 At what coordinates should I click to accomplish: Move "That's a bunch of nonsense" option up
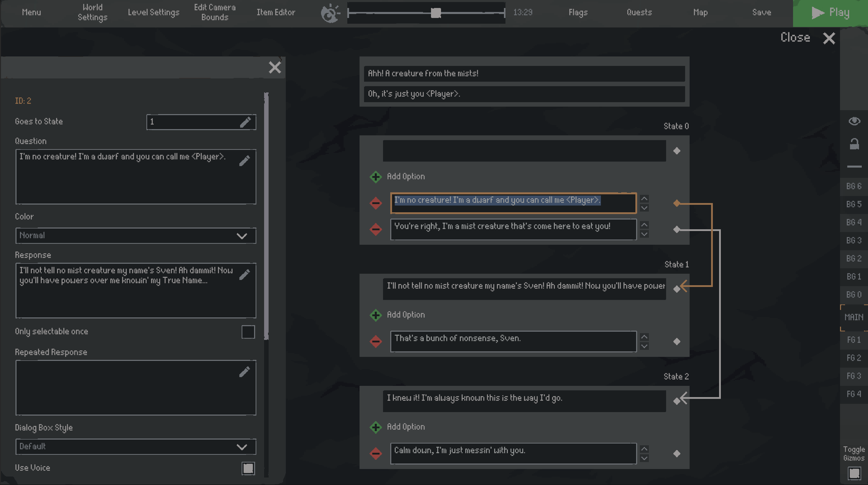point(644,337)
